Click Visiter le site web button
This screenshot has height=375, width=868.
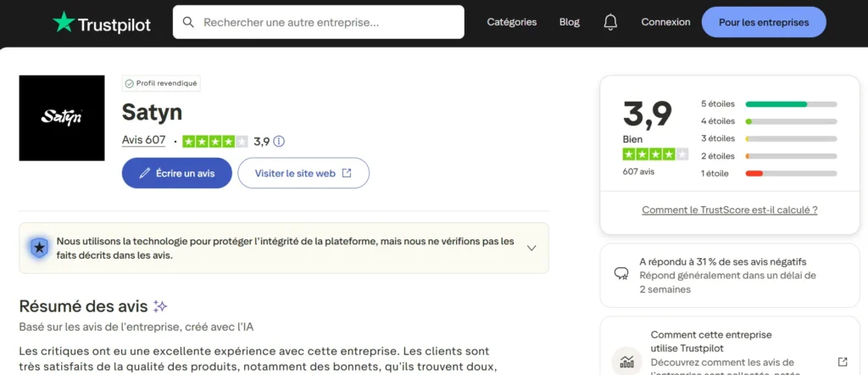click(x=303, y=173)
